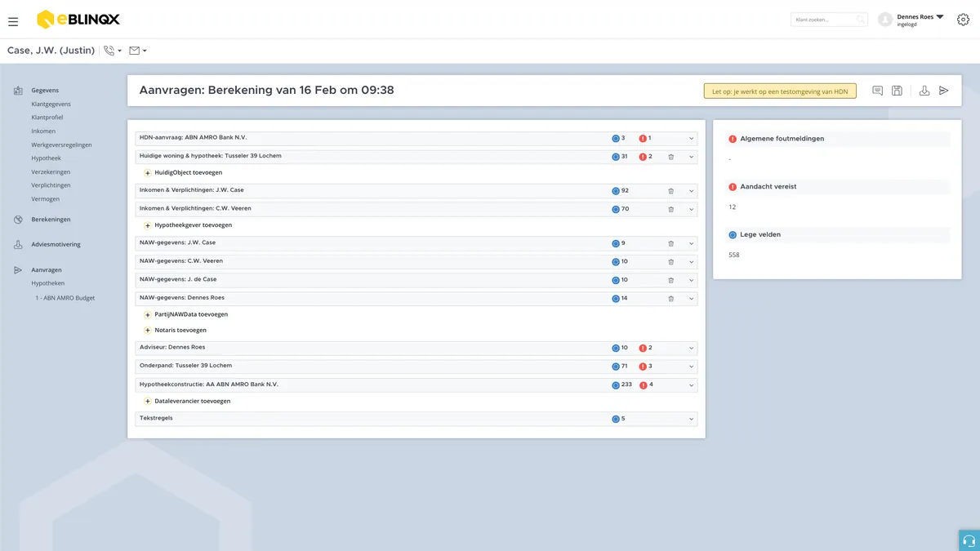Open the 1 - ABN AMRO Budget item

point(65,298)
